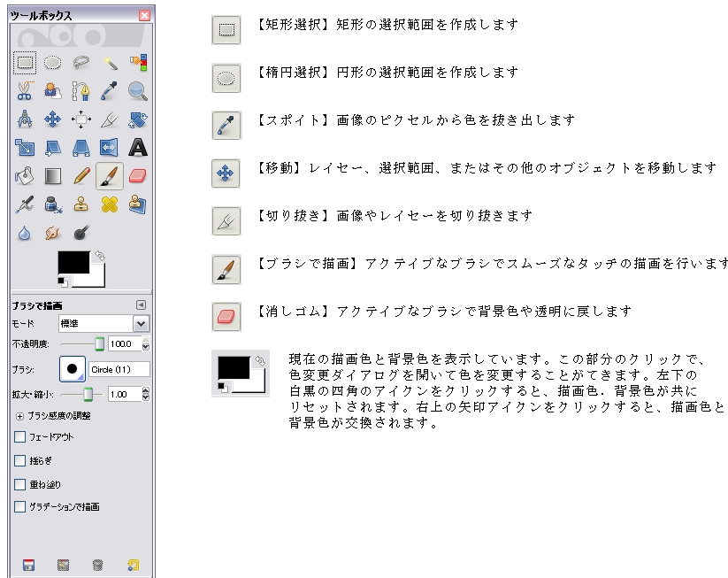Choose the Scissors Select tool
Image resolution: width=728 pixels, height=578 pixels.
[x=25, y=90]
